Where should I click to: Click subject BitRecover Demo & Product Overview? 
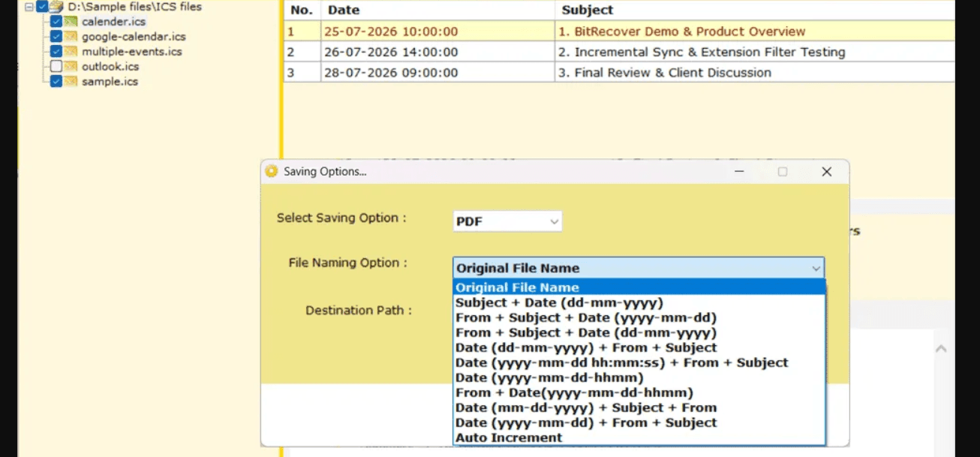pos(681,32)
